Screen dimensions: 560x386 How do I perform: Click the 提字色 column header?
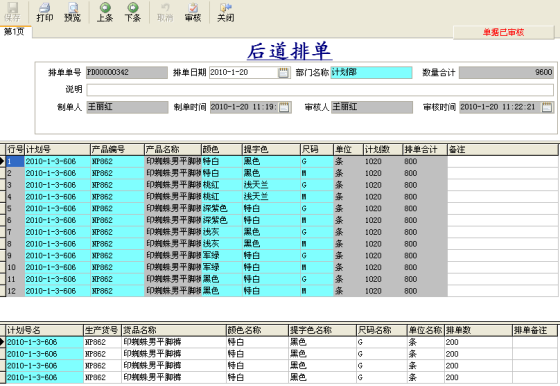pos(271,150)
